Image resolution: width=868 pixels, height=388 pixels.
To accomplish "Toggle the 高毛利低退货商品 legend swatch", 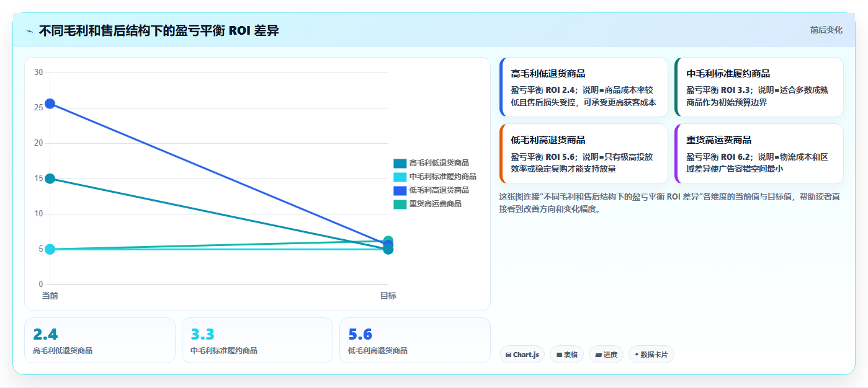I will (x=400, y=163).
